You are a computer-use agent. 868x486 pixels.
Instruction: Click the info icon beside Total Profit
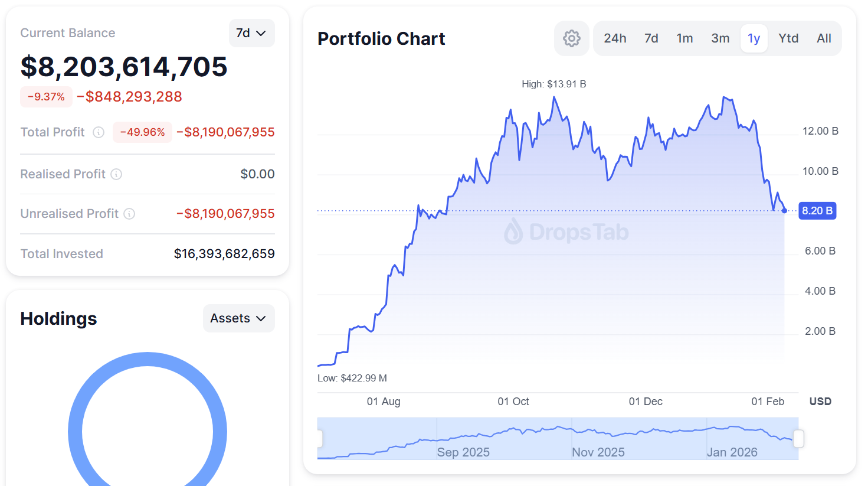tap(98, 132)
